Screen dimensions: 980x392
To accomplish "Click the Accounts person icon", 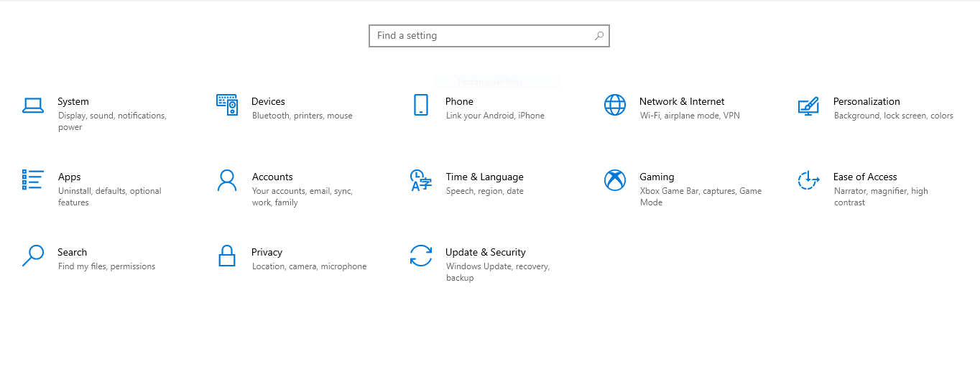I will point(227,180).
